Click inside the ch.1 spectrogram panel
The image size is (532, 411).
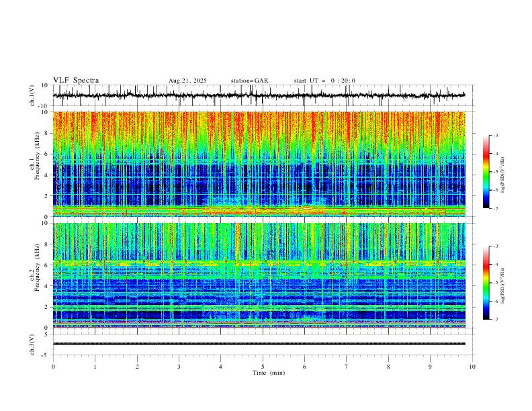tap(259, 164)
